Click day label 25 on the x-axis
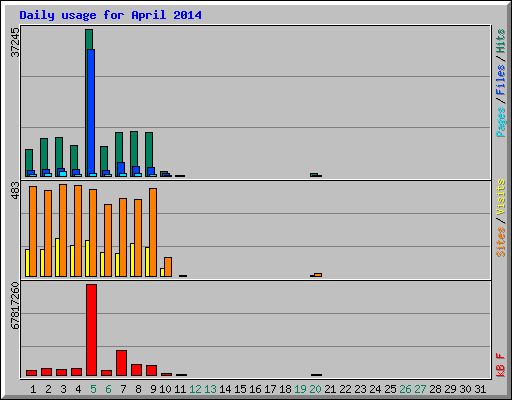The image size is (512, 400). [x=390, y=389]
